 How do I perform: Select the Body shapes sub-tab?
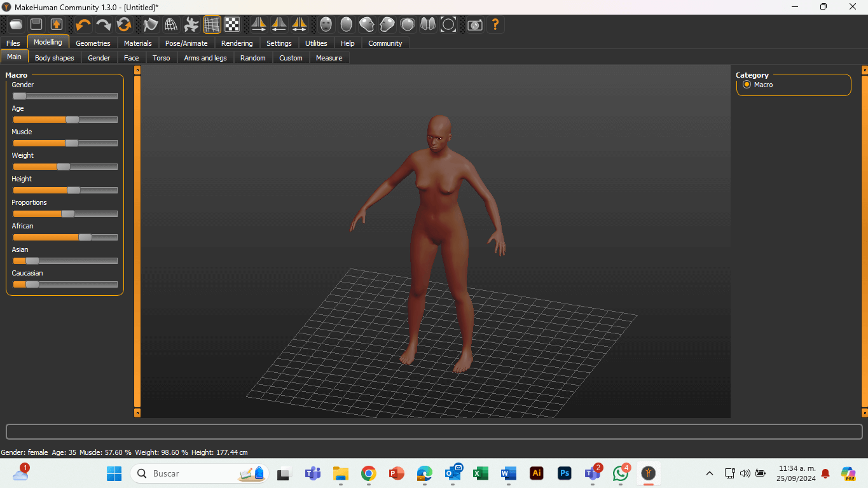[55, 58]
